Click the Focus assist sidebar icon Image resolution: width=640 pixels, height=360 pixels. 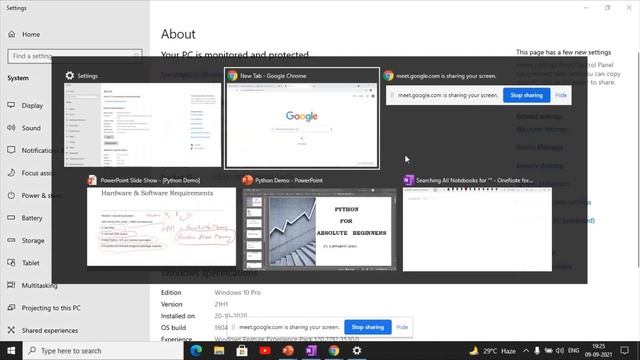coord(11,173)
